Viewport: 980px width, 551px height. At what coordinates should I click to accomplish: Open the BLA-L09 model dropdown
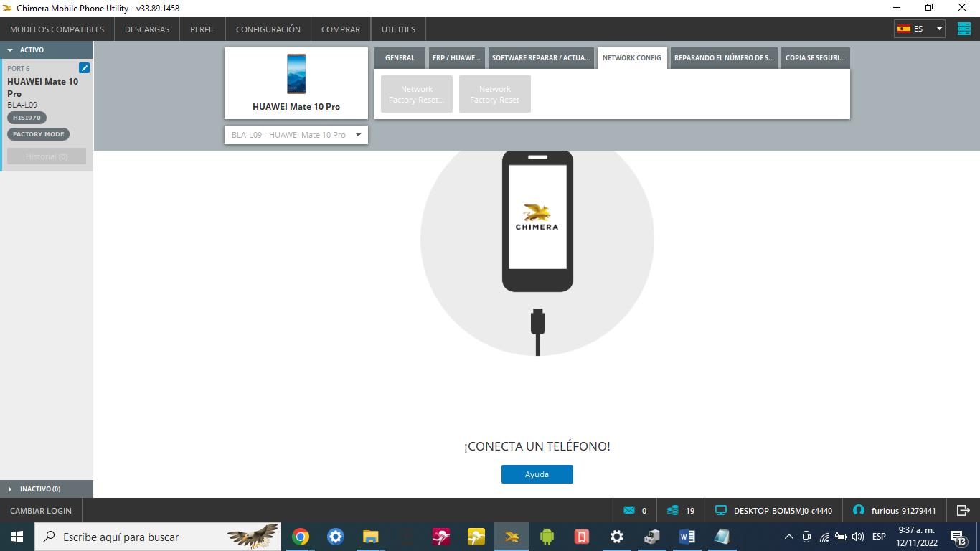pyautogui.click(x=296, y=135)
